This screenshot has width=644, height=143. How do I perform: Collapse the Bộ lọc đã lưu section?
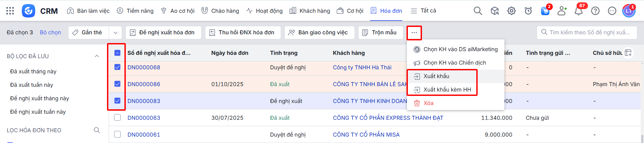pyautogui.click(x=97, y=56)
